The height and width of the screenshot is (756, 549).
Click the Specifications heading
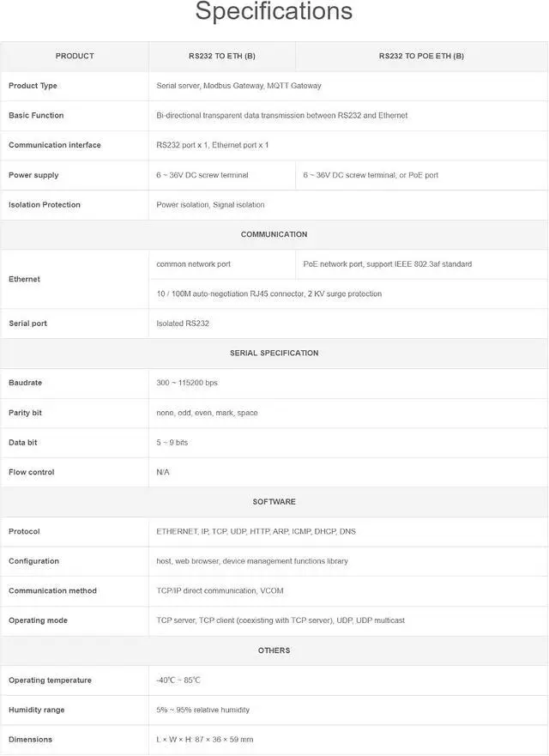(x=274, y=11)
